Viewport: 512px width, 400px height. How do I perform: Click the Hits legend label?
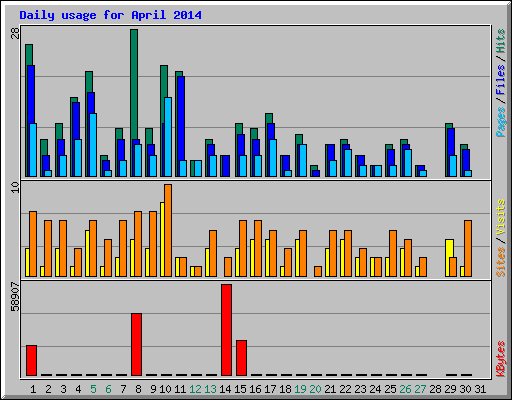(x=500, y=41)
